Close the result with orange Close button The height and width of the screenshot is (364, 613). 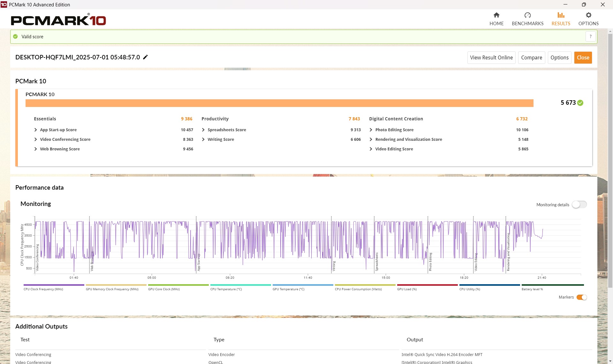pos(583,57)
